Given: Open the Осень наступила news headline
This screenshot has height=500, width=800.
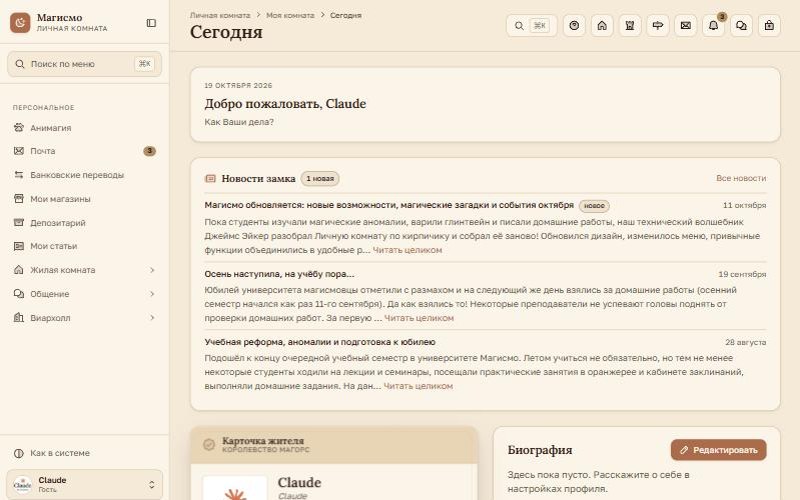Looking at the screenshot, I should point(279,274).
